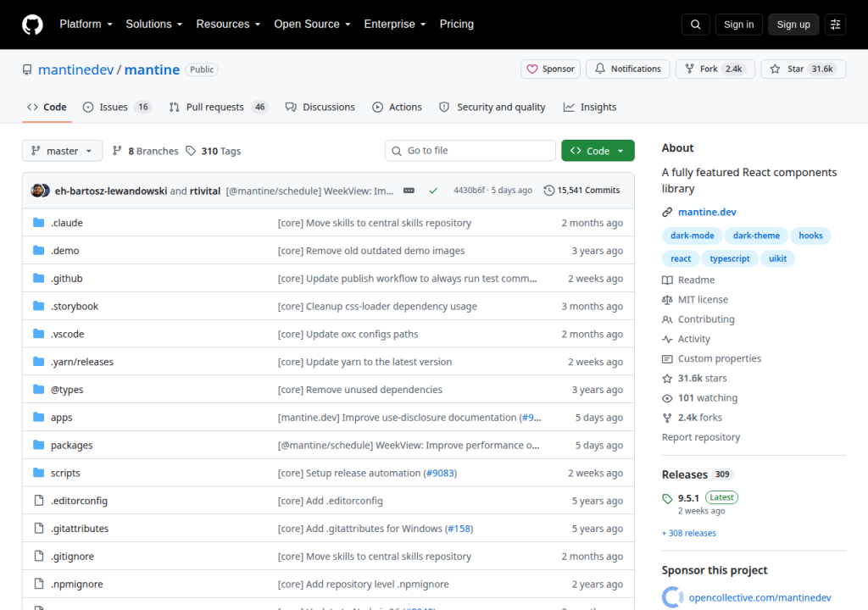868x610 pixels.
Task: Click the branch icon next to 8 Branches
Action: [117, 151]
